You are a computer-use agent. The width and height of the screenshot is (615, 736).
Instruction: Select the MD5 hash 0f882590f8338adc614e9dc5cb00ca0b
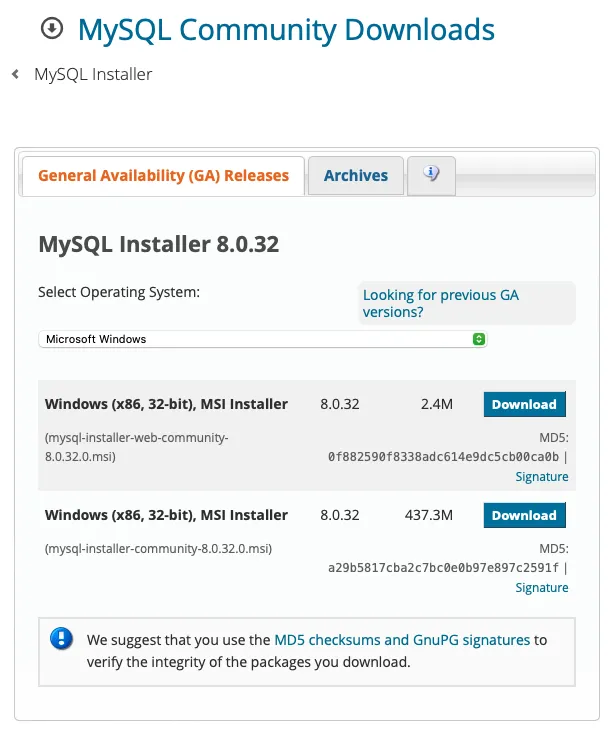click(x=443, y=457)
